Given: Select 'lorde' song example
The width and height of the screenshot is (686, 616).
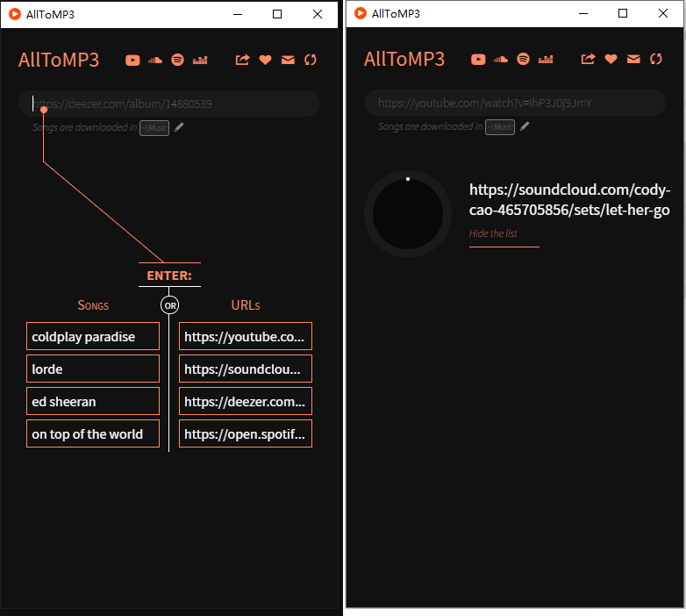Looking at the screenshot, I should coord(93,369).
